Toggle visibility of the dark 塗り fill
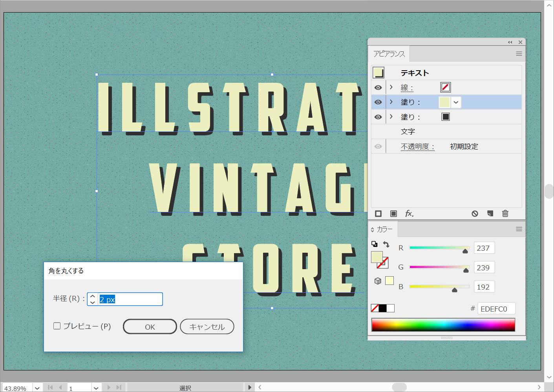 [378, 117]
